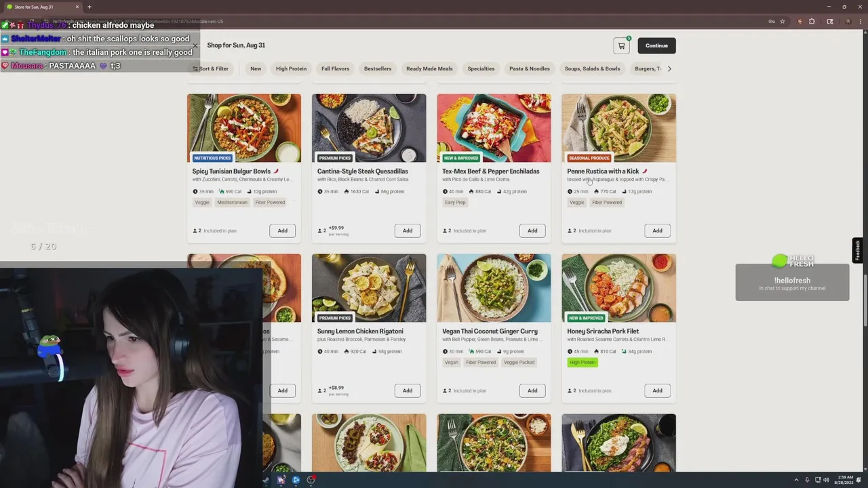
Task: Open the taskbar clock showing 2:39 AM
Action: (845, 480)
